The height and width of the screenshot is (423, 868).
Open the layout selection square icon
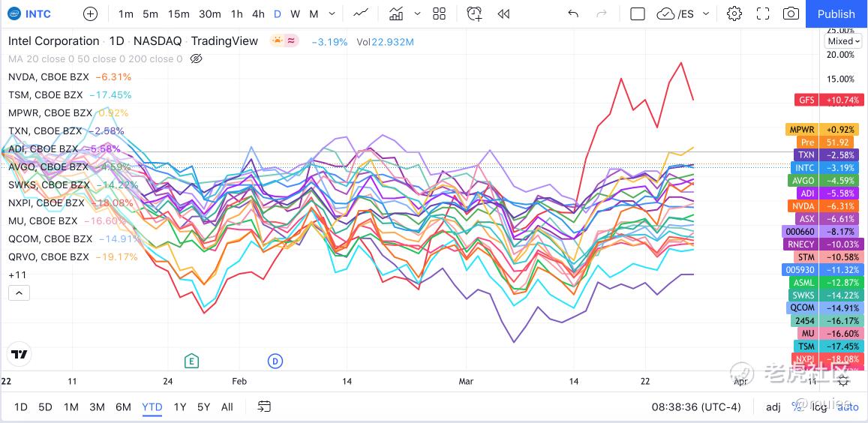click(x=638, y=13)
